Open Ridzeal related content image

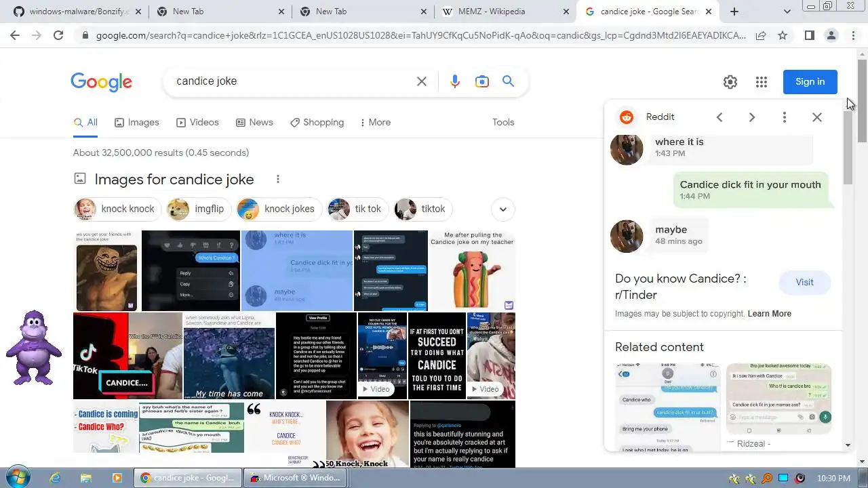point(778,399)
